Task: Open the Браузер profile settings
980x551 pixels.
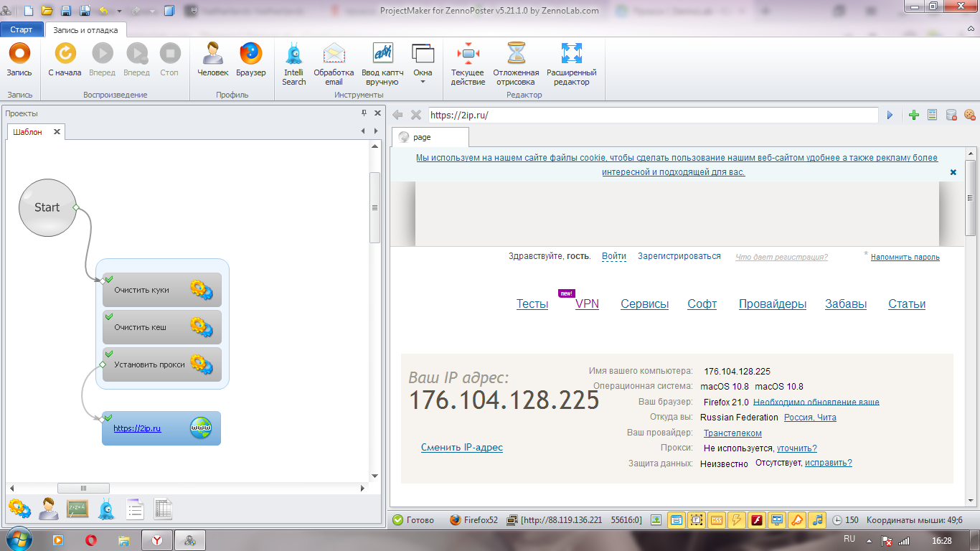Action: [x=251, y=59]
